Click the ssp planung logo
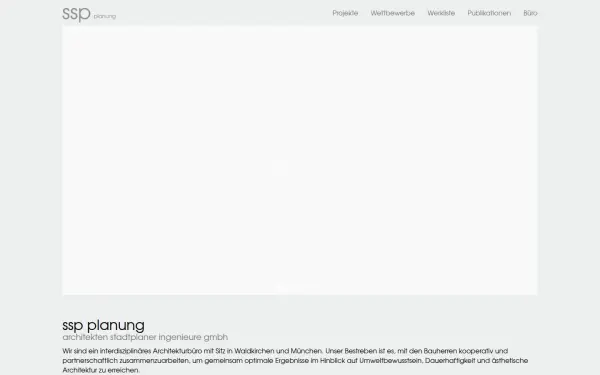Screen dimensions: 600x375 89,14
